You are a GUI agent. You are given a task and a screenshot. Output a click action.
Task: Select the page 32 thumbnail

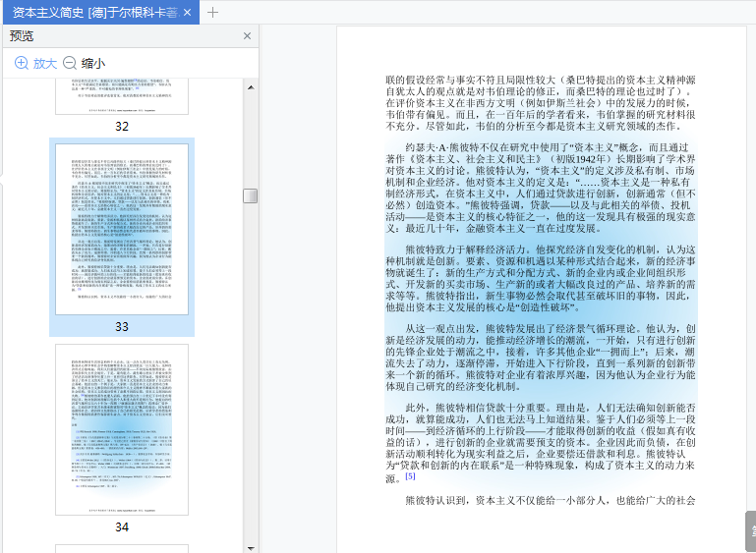[122, 96]
